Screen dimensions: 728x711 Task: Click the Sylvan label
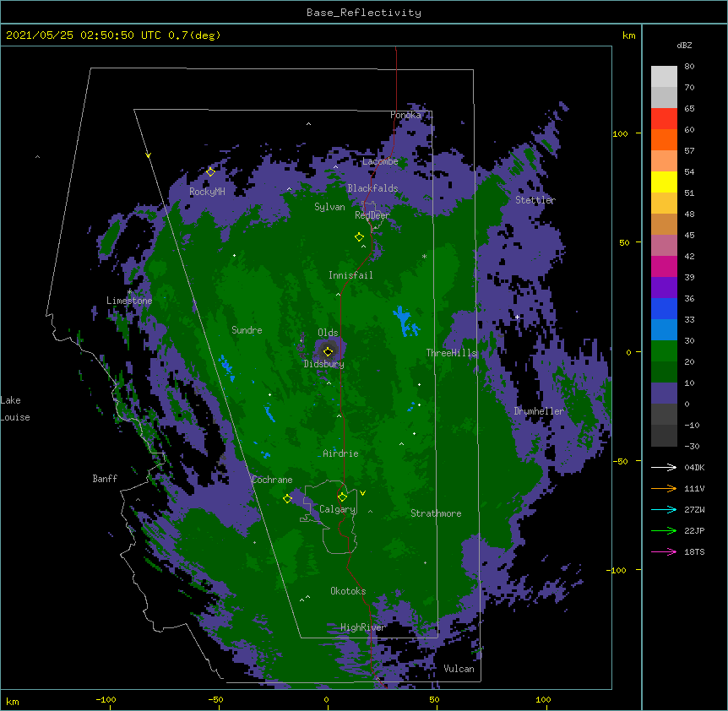(329, 207)
